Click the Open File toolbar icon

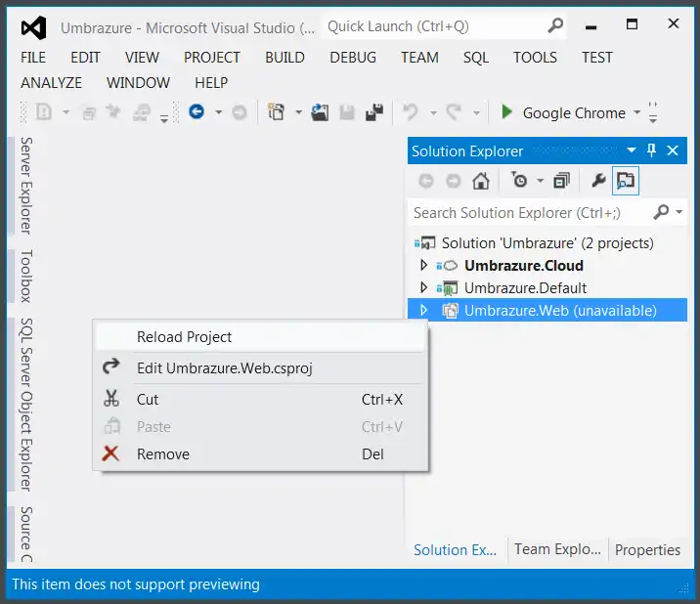(x=320, y=112)
